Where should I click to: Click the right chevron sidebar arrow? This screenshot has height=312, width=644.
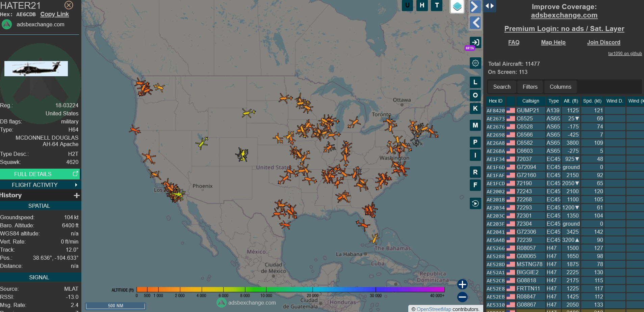click(x=475, y=6)
